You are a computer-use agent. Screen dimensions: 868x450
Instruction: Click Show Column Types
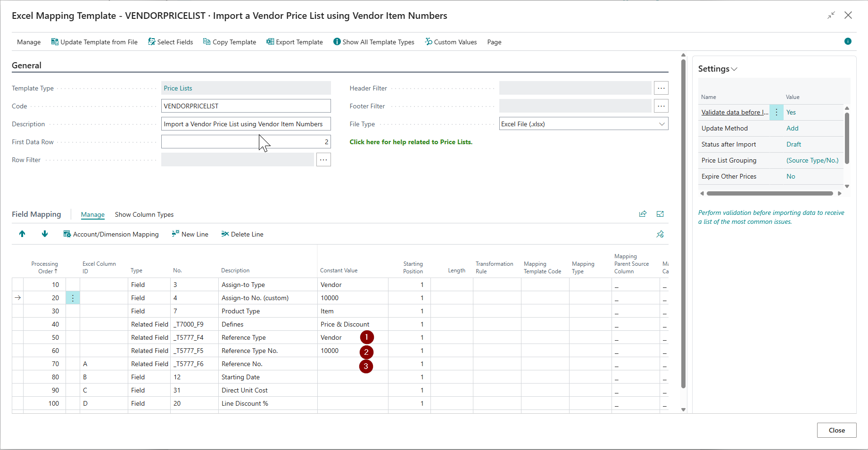(x=144, y=214)
